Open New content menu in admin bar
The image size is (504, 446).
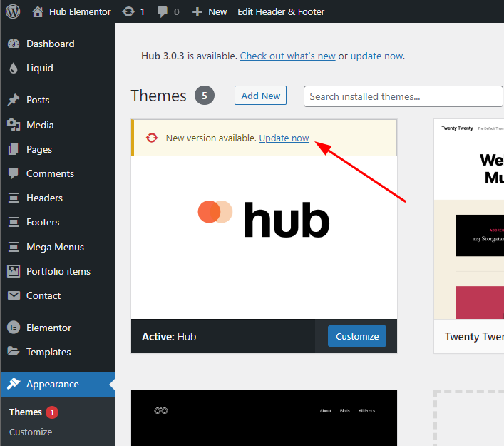pos(217,12)
